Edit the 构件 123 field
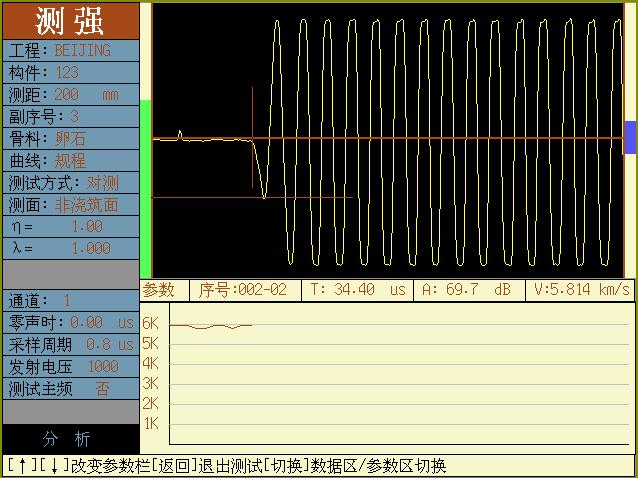 coord(69,72)
